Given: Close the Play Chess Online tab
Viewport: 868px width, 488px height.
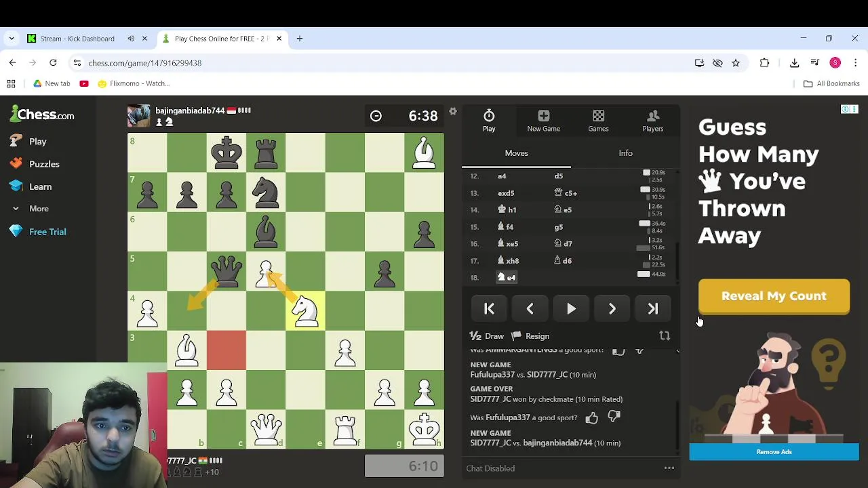Looking at the screenshot, I should click(x=278, y=39).
